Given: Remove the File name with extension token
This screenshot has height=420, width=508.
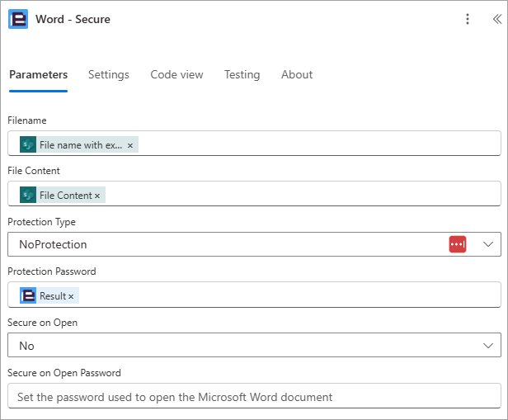Looking at the screenshot, I should [x=130, y=145].
